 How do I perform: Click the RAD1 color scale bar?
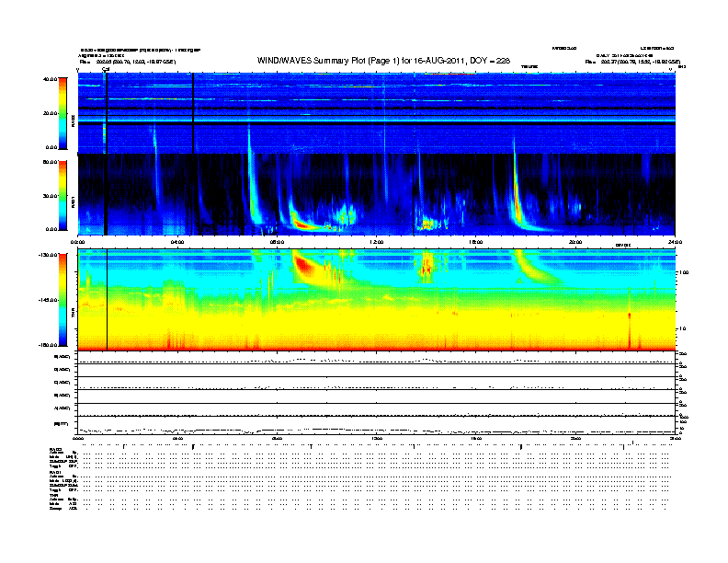coord(63,196)
